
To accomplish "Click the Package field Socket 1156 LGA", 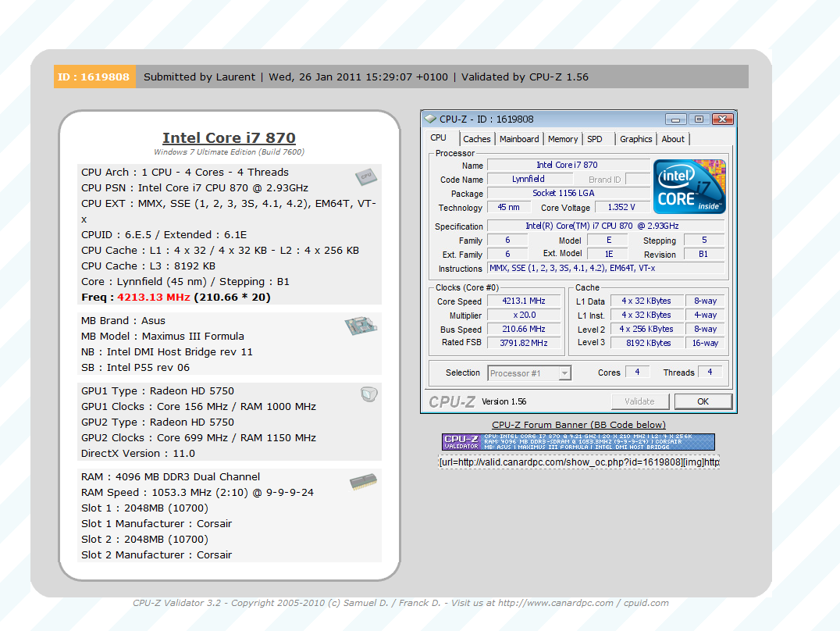I will click(x=568, y=193).
